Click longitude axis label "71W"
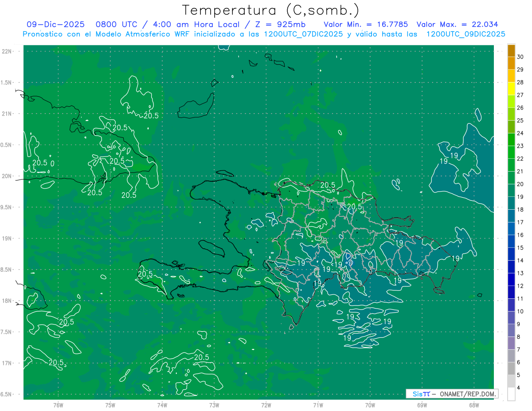Image resolution: width=532 pixels, height=411 pixels. point(318,405)
